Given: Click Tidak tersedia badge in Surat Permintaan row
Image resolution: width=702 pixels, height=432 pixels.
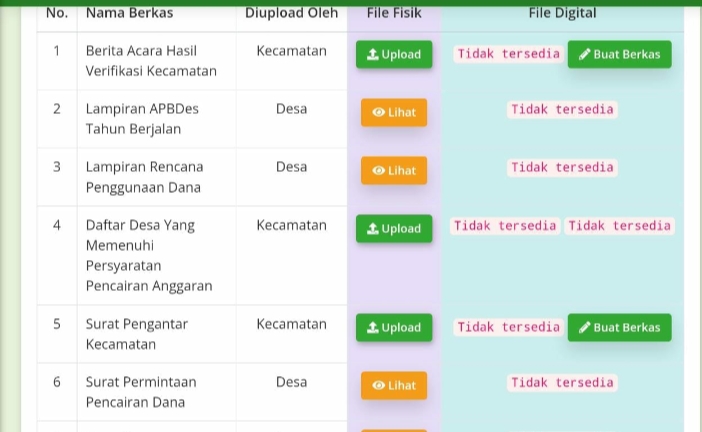Looking at the screenshot, I should [562, 383].
